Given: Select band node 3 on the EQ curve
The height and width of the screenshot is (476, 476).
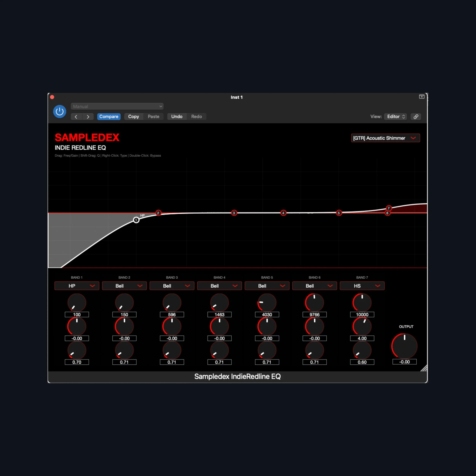Looking at the screenshot, I should coord(234,213).
